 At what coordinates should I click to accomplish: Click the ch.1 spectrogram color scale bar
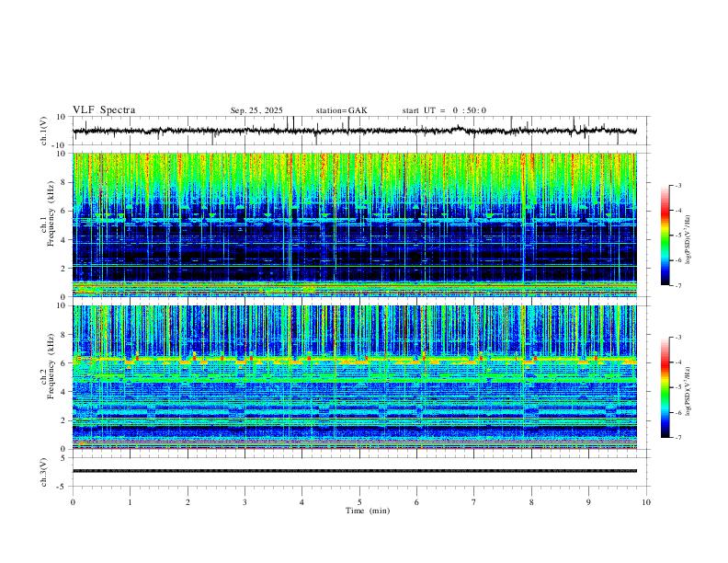(x=665, y=236)
